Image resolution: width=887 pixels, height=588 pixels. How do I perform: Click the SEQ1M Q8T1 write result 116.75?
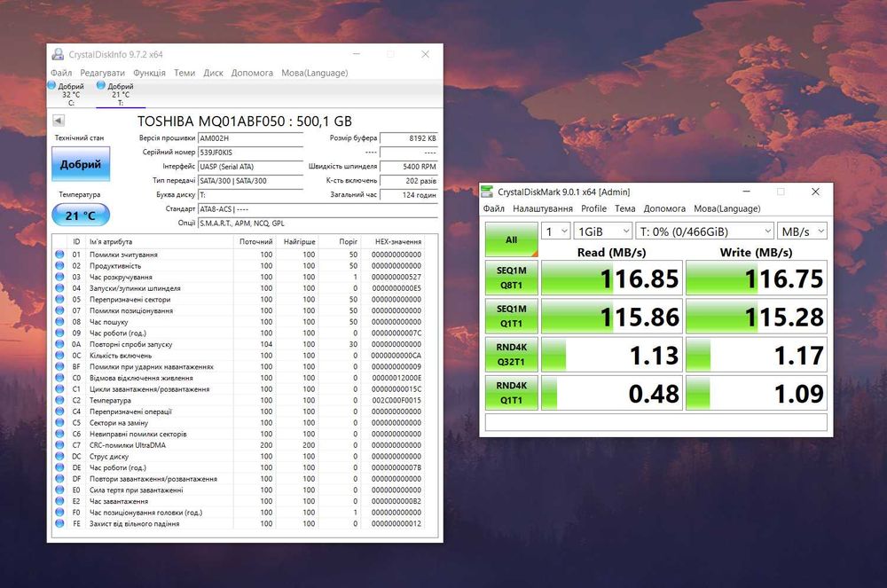coord(757,278)
